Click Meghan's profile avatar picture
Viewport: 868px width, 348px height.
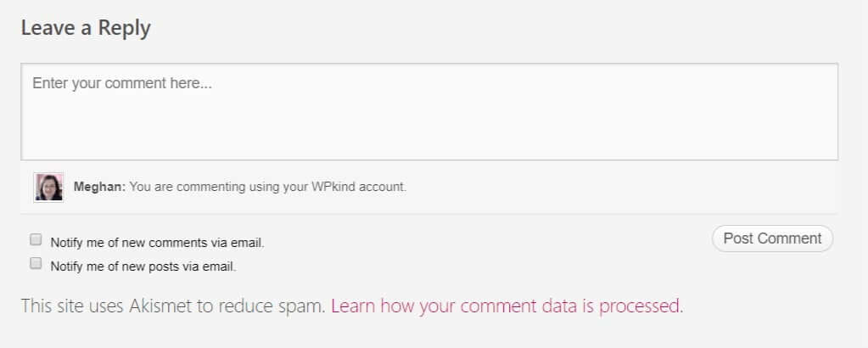click(x=48, y=188)
